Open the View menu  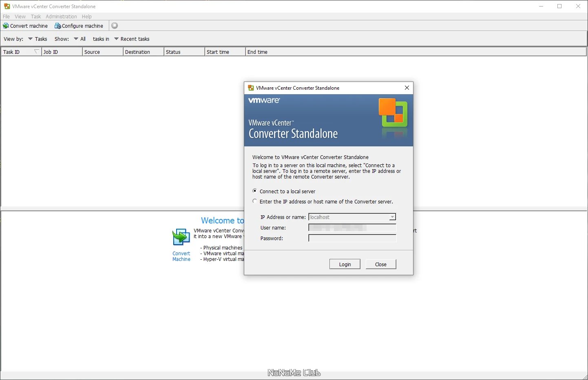tap(20, 17)
